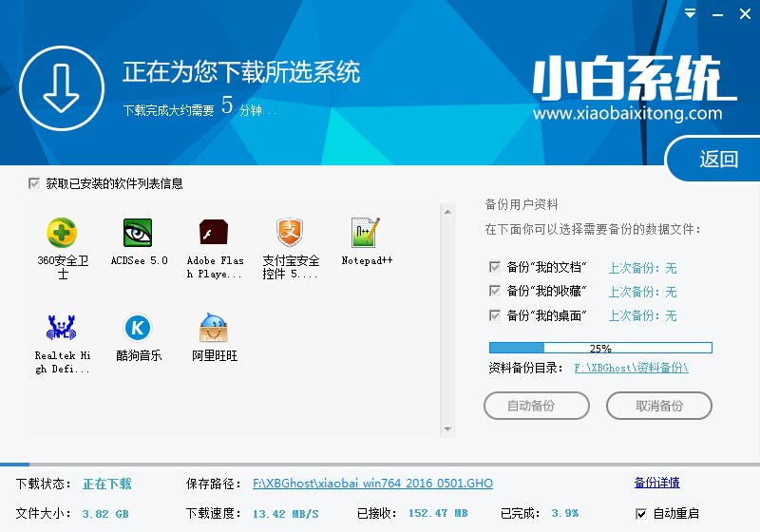Screen dimensions: 760x532
Task: Click the 自动备份 button
Action: 537,406
